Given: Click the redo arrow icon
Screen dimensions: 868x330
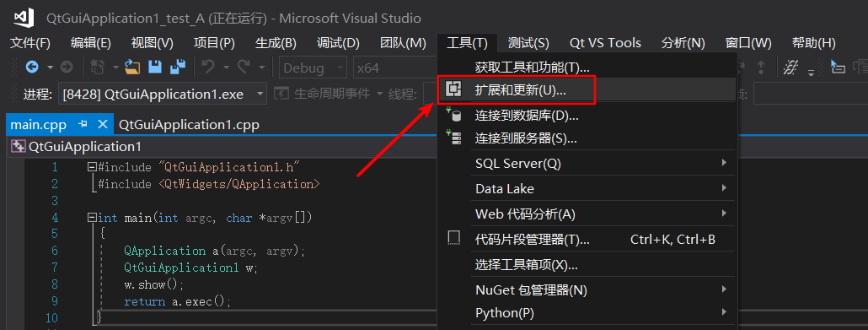Looking at the screenshot, I should click(x=244, y=68).
